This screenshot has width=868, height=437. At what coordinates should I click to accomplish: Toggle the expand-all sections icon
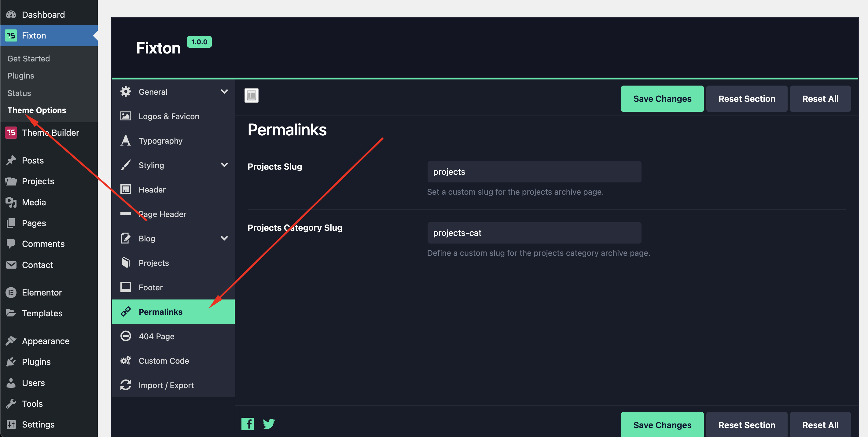point(251,95)
